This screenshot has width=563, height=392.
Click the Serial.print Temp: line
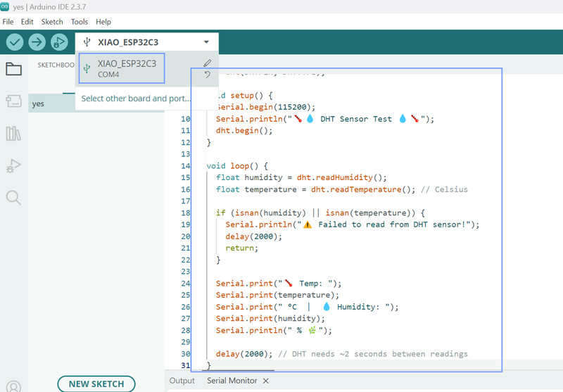pos(279,283)
